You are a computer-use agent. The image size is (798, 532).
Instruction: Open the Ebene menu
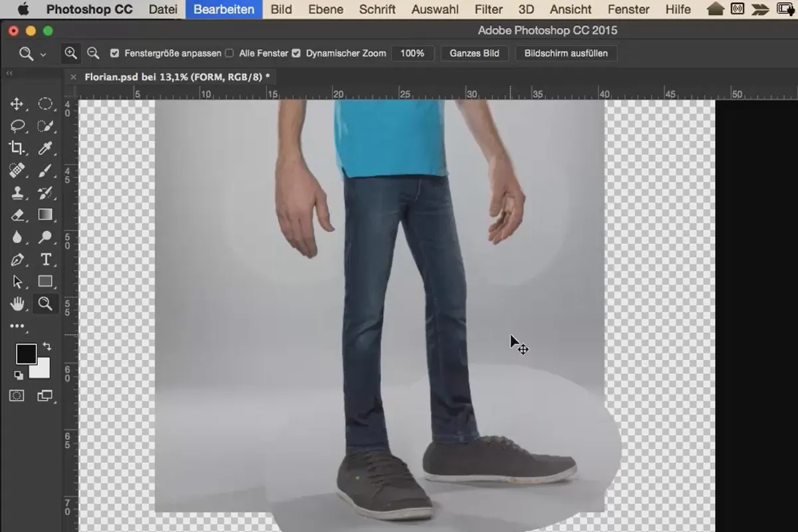[x=326, y=9]
